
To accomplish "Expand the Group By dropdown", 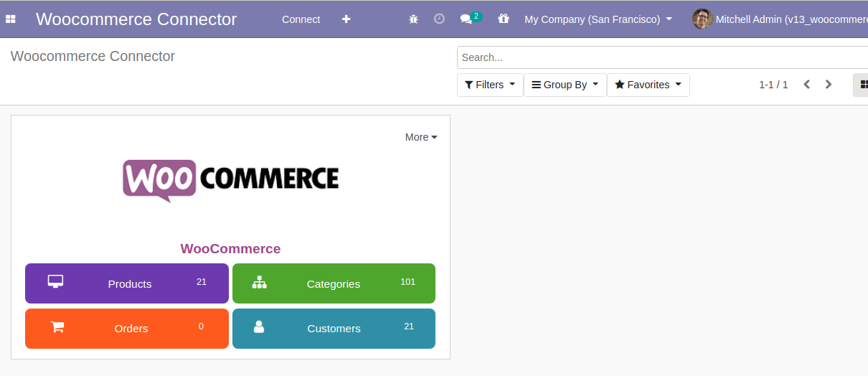I will [565, 85].
